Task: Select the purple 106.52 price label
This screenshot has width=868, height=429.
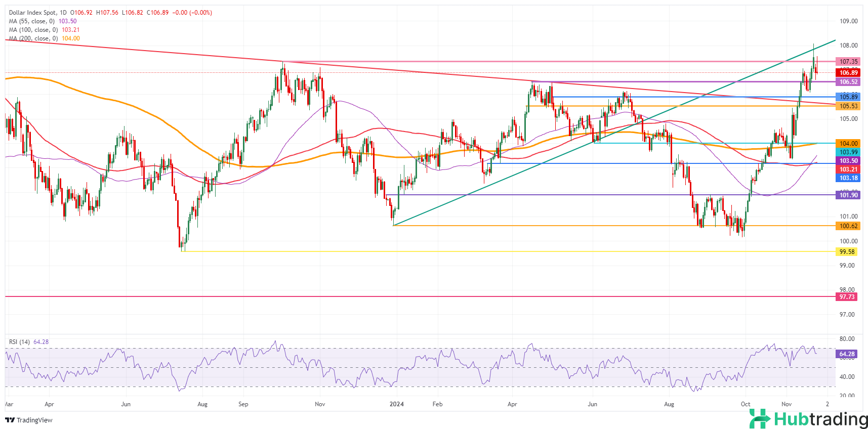Action: point(848,82)
